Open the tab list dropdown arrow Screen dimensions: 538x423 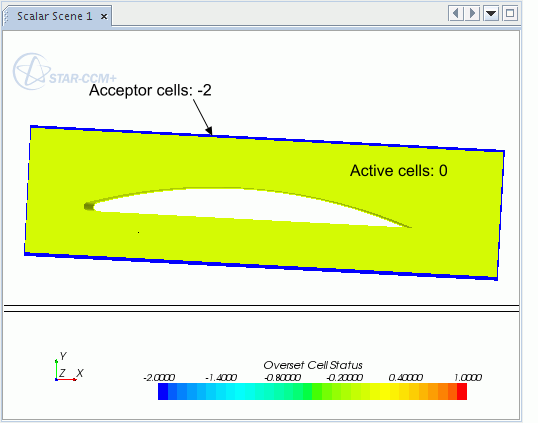[491, 14]
